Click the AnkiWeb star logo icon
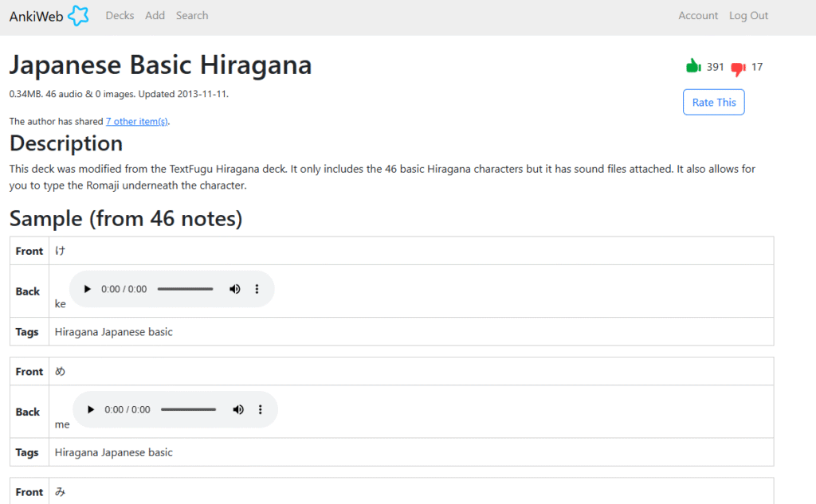This screenshot has height=504, width=816. [x=78, y=16]
